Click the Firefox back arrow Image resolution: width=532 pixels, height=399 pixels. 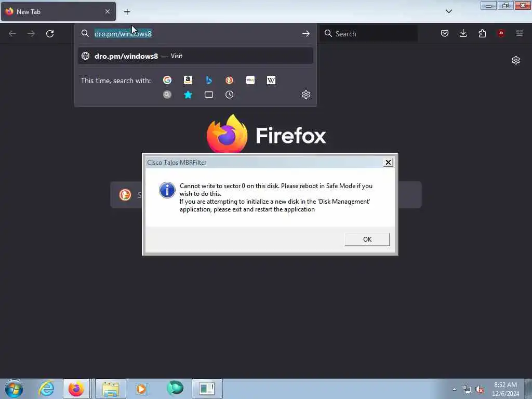pyautogui.click(x=12, y=34)
